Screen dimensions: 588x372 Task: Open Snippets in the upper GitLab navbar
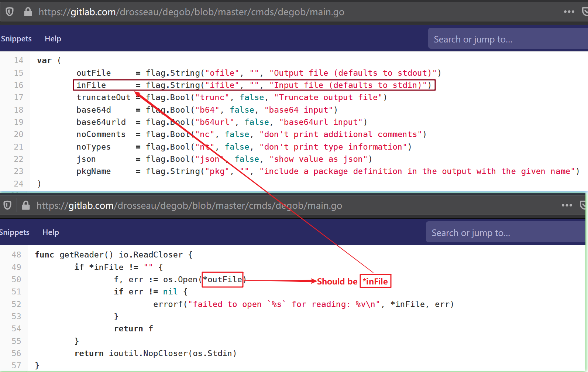point(16,39)
